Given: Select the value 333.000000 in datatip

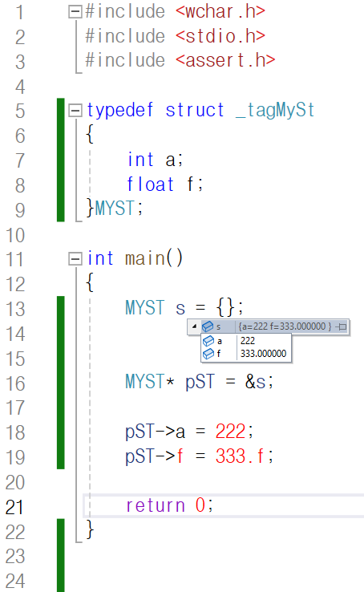Looking at the screenshot, I should point(263,354).
